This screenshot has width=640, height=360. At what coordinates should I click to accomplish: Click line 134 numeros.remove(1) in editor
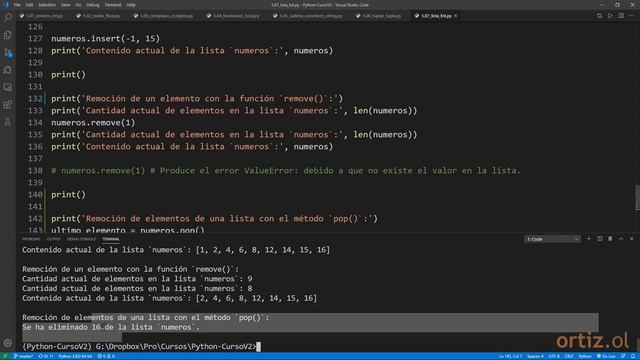(93, 122)
